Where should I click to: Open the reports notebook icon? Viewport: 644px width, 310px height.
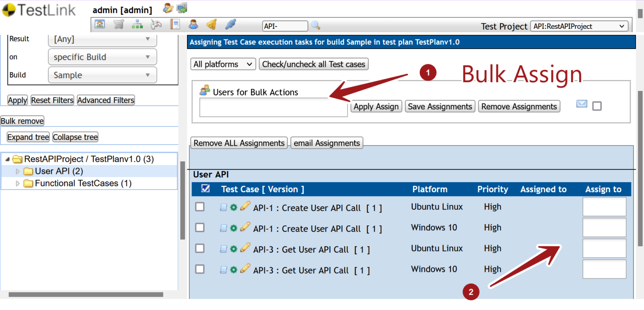pos(175,24)
